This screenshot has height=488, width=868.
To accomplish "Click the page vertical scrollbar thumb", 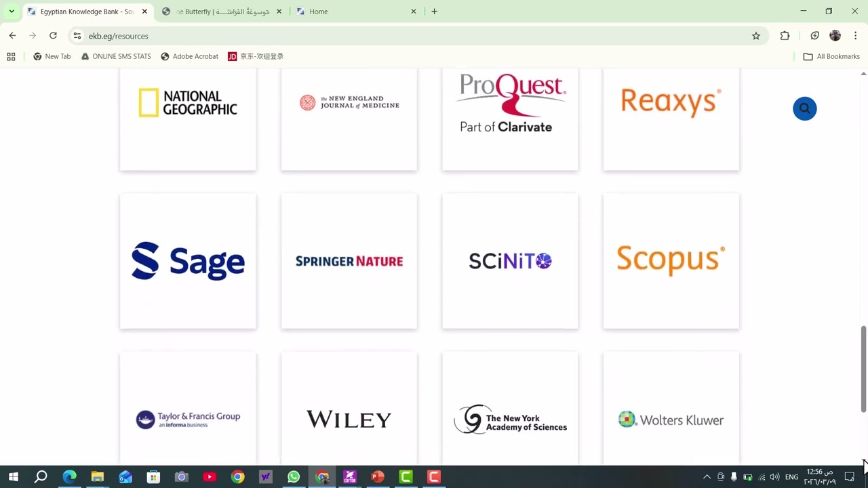I will (x=863, y=369).
